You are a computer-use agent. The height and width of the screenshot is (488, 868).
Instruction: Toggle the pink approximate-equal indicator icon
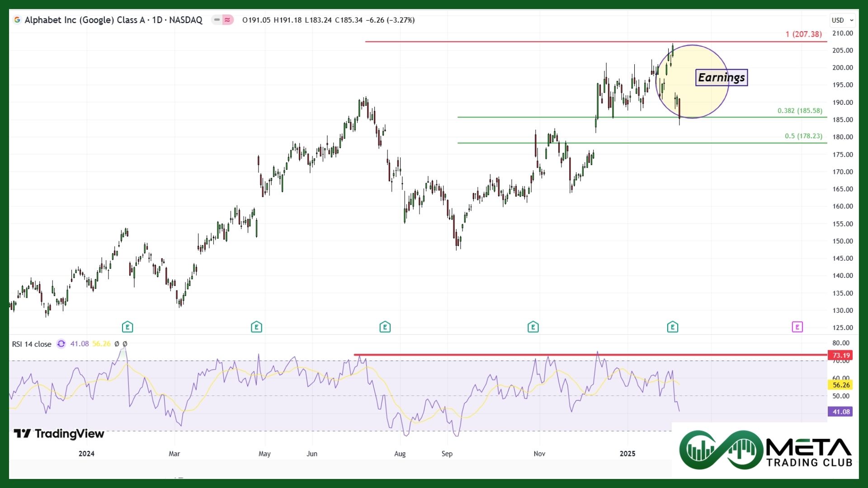click(x=227, y=20)
